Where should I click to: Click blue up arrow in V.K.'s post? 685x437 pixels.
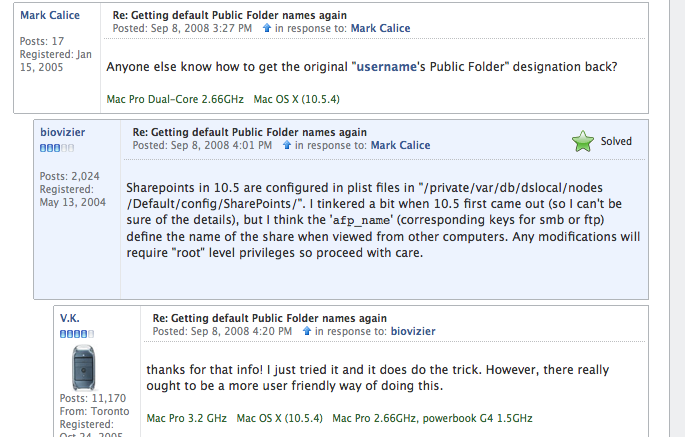(x=307, y=331)
